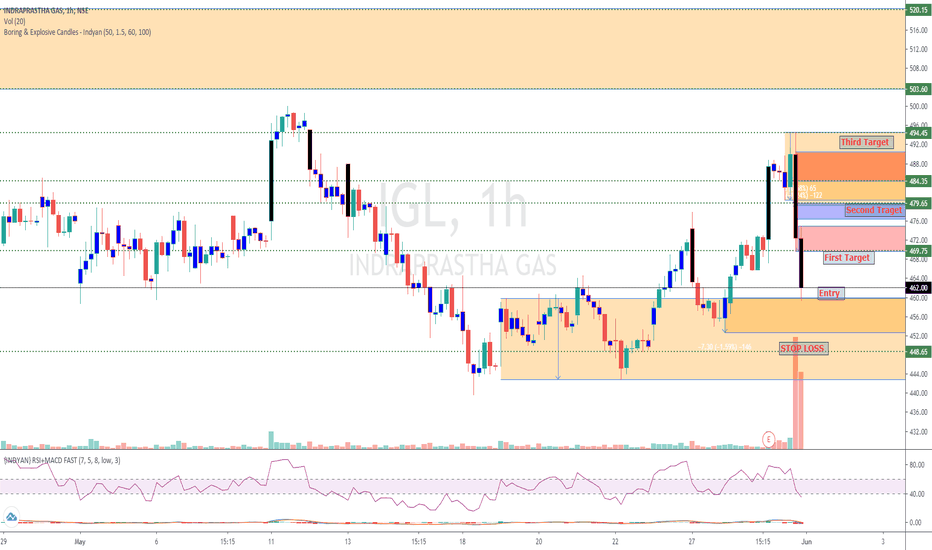Click 432.00 on the price axis

pos(918,432)
